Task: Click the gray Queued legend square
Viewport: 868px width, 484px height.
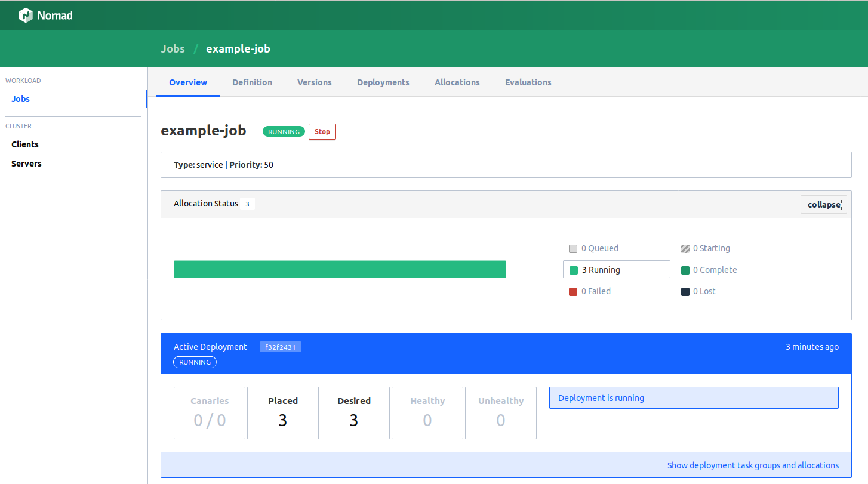Action: point(573,249)
